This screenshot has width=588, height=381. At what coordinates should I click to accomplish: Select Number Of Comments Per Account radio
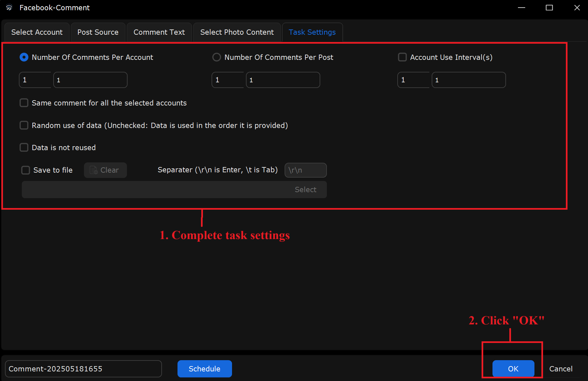click(x=24, y=57)
